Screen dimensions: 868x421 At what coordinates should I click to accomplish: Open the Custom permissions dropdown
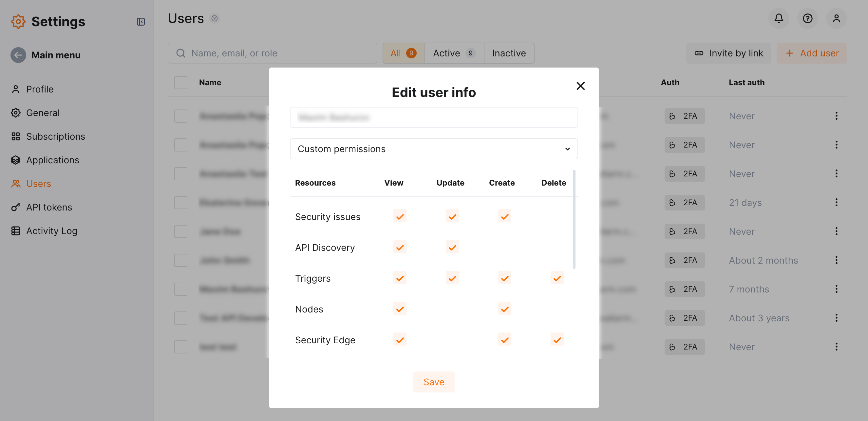coord(433,149)
